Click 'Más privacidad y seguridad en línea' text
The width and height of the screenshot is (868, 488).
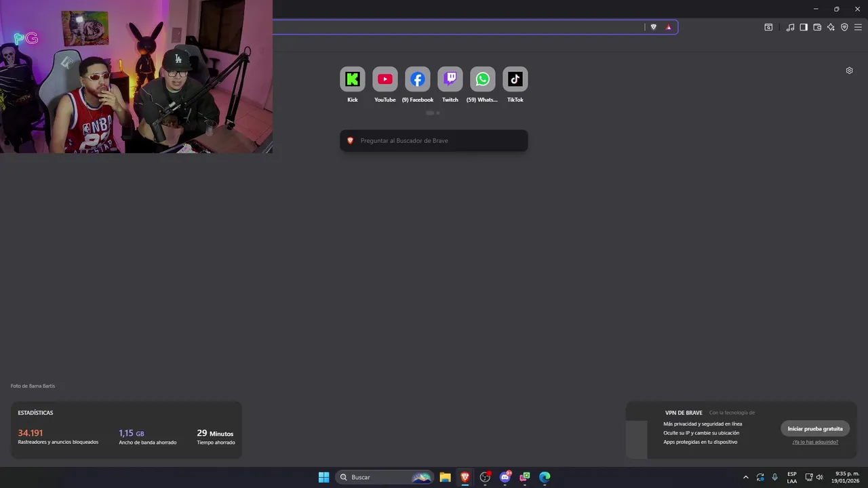pos(703,424)
